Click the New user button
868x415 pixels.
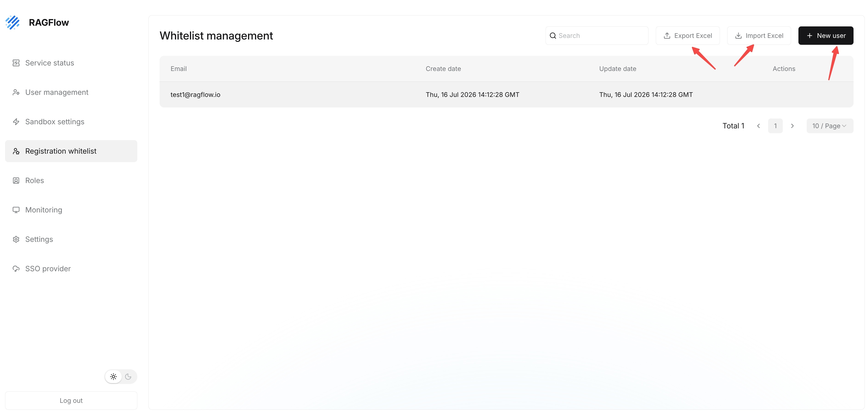coord(826,36)
